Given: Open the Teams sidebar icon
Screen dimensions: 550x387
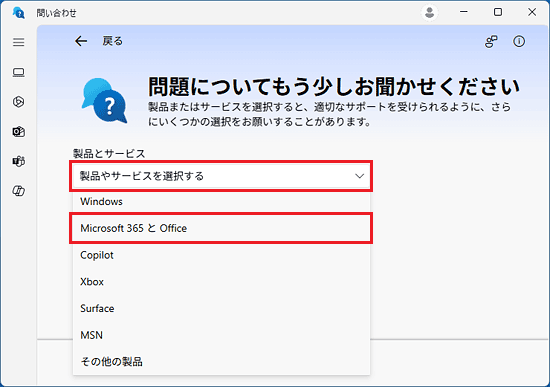Looking at the screenshot, I should pos(19,161).
